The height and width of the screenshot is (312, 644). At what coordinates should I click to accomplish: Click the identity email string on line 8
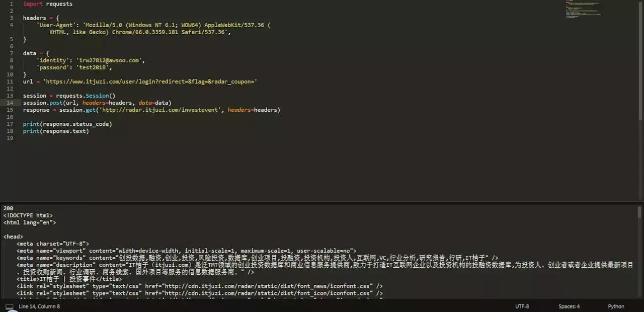[111, 60]
